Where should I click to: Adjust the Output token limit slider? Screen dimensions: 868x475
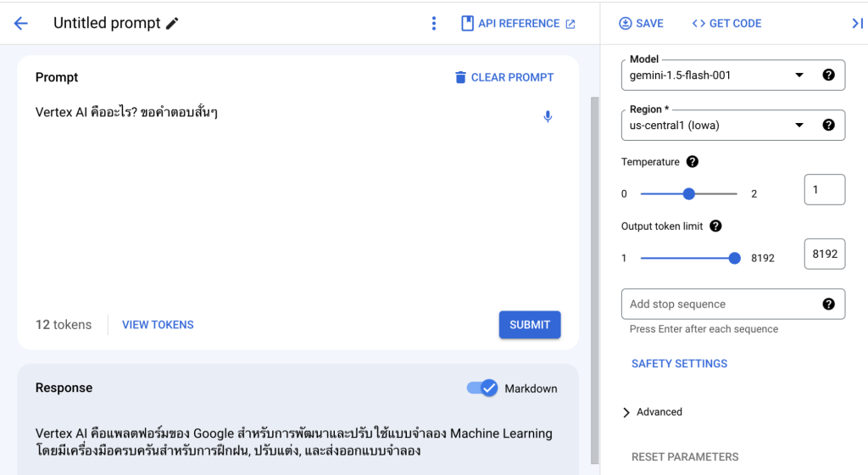click(734, 258)
